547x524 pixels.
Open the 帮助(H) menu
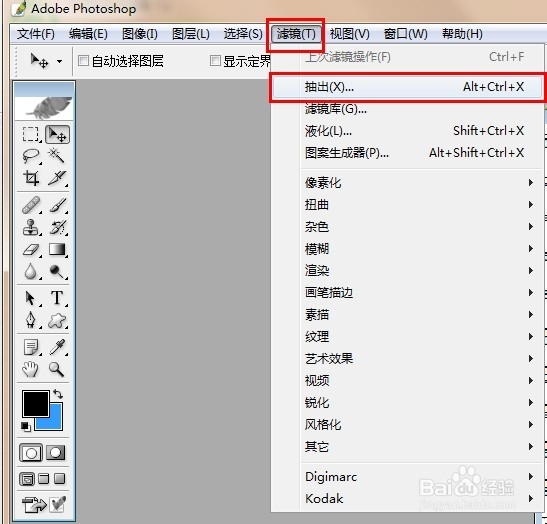click(462, 34)
